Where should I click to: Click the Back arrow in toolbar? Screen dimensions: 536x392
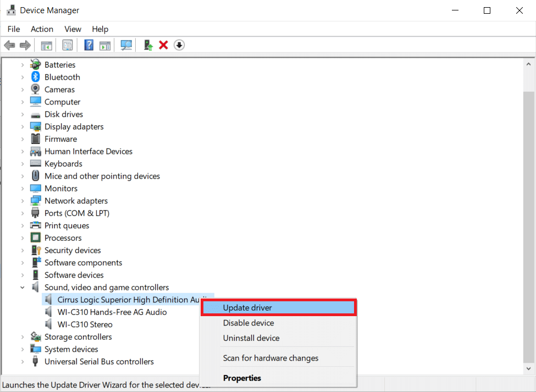(x=9, y=45)
